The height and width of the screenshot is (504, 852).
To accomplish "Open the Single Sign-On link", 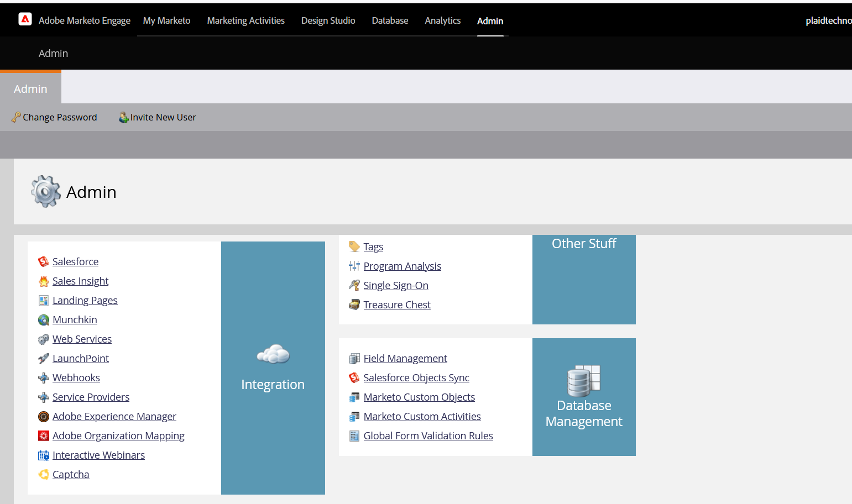I will point(396,285).
